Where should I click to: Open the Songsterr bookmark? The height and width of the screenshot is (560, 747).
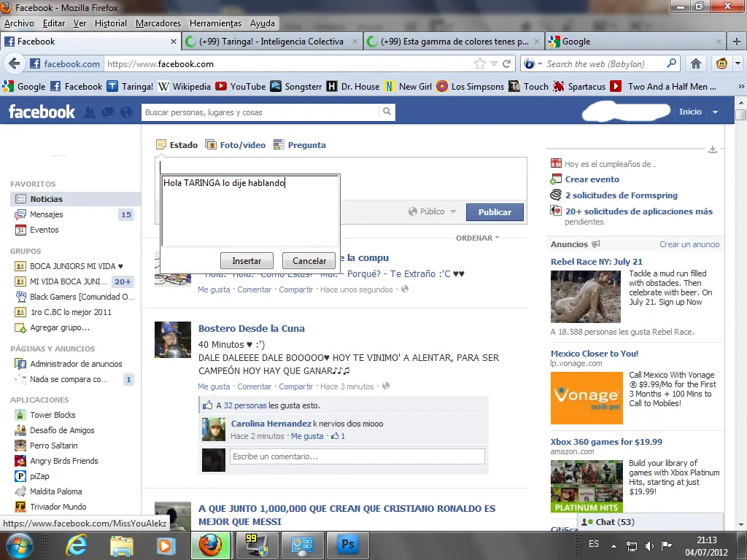(x=296, y=87)
